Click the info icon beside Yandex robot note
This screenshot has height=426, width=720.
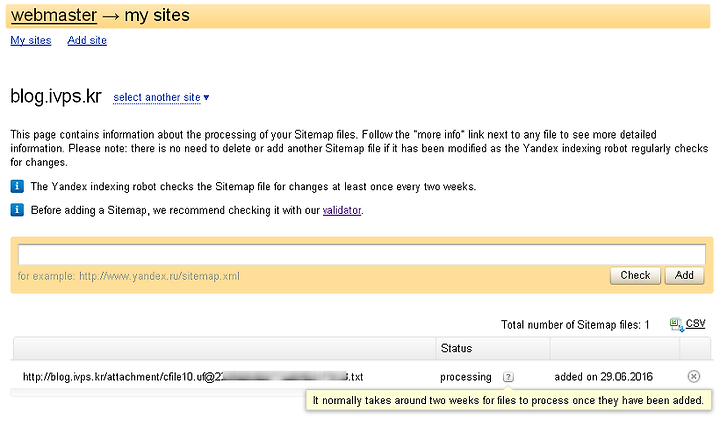click(x=17, y=186)
